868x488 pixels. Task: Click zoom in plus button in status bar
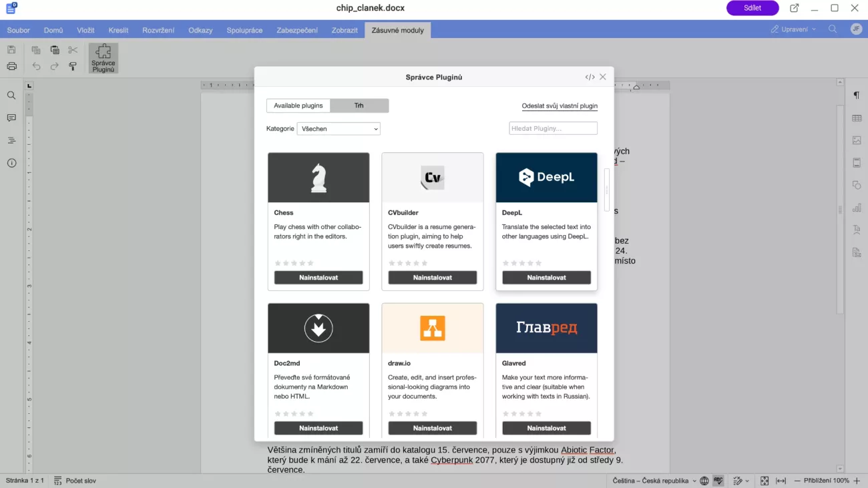[857, 481]
